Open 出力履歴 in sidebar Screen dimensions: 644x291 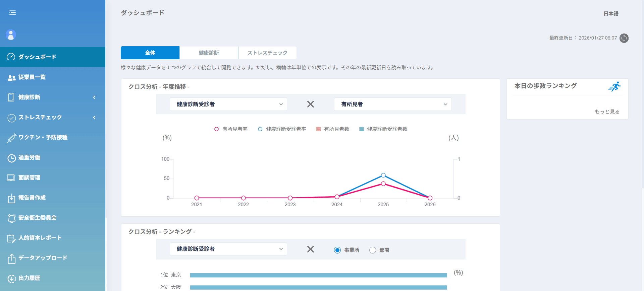point(29,278)
